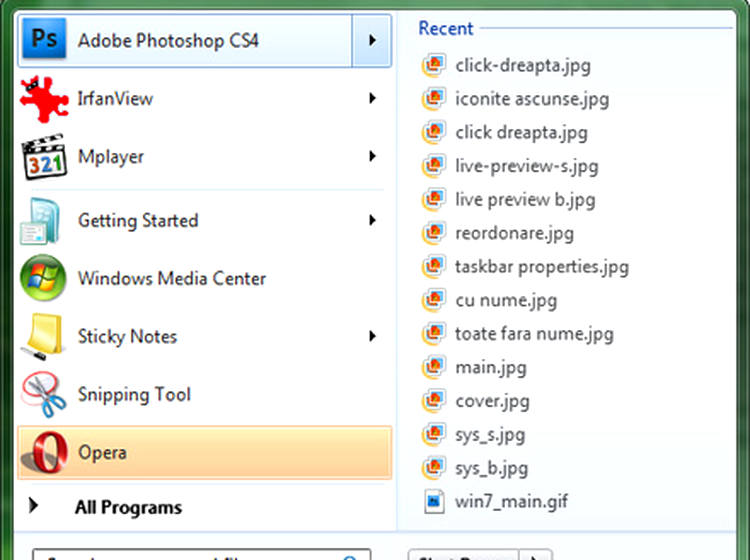Select win7_main.gif from Recent list
The height and width of the screenshot is (560, 750).
pos(511,502)
